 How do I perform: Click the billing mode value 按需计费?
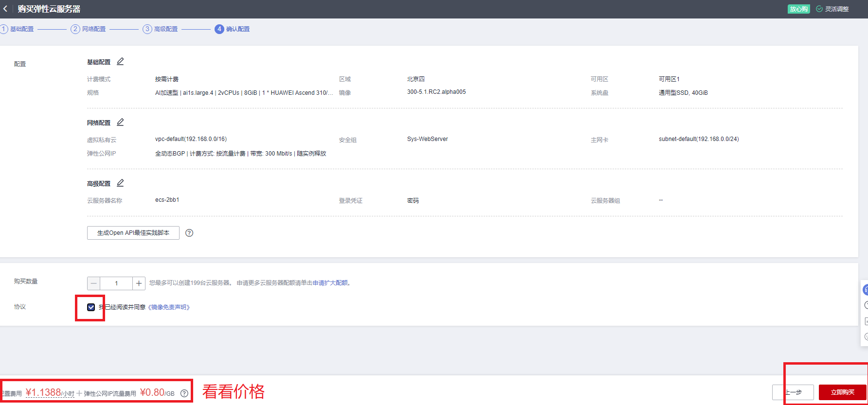(167, 79)
